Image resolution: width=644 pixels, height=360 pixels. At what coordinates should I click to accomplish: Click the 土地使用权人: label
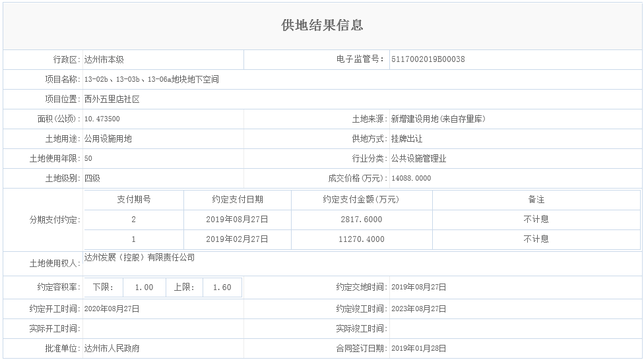point(55,264)
